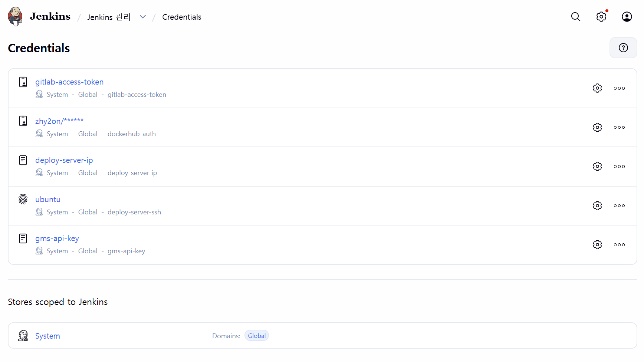Click Stores scoped to Jenkins heading
Screen dimensions: 644x362
click(58, 302)
